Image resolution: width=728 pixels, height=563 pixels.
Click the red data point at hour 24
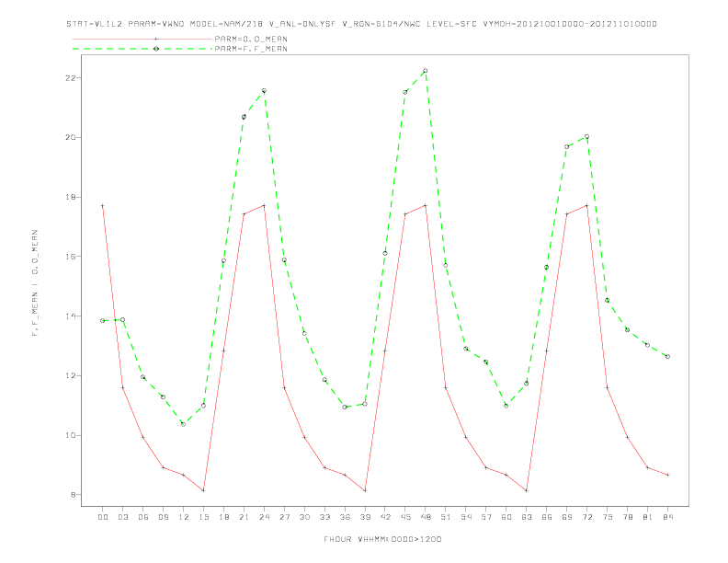[264, 205]
